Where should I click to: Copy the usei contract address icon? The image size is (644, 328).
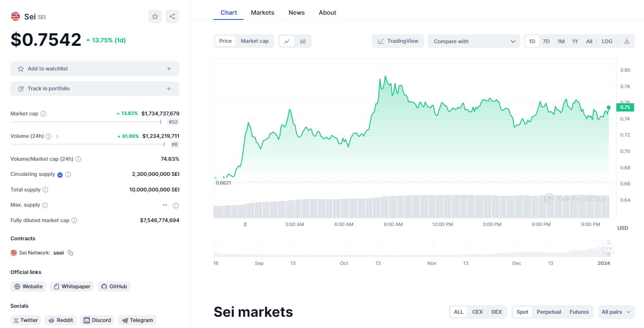coord(70,253)
